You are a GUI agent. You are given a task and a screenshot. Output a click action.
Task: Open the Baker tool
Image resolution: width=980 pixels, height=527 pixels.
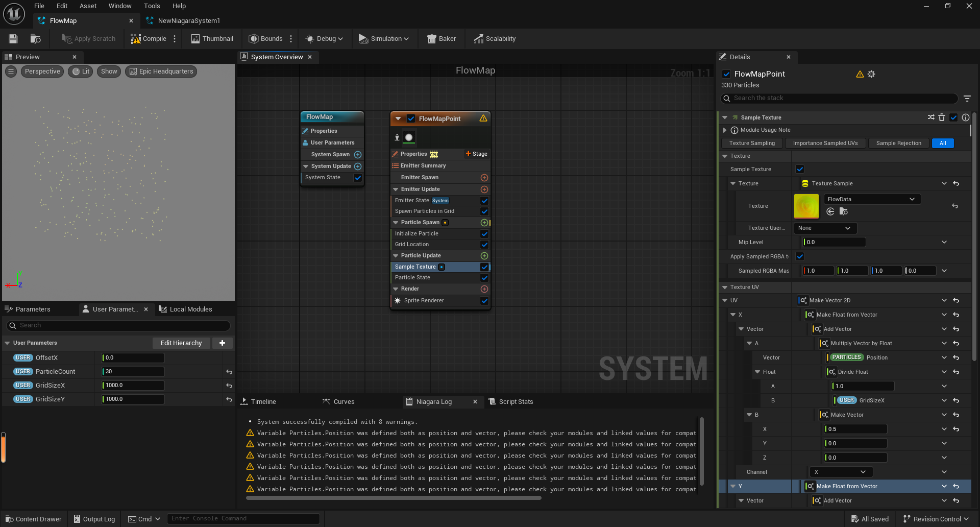[x=441, y=38]
